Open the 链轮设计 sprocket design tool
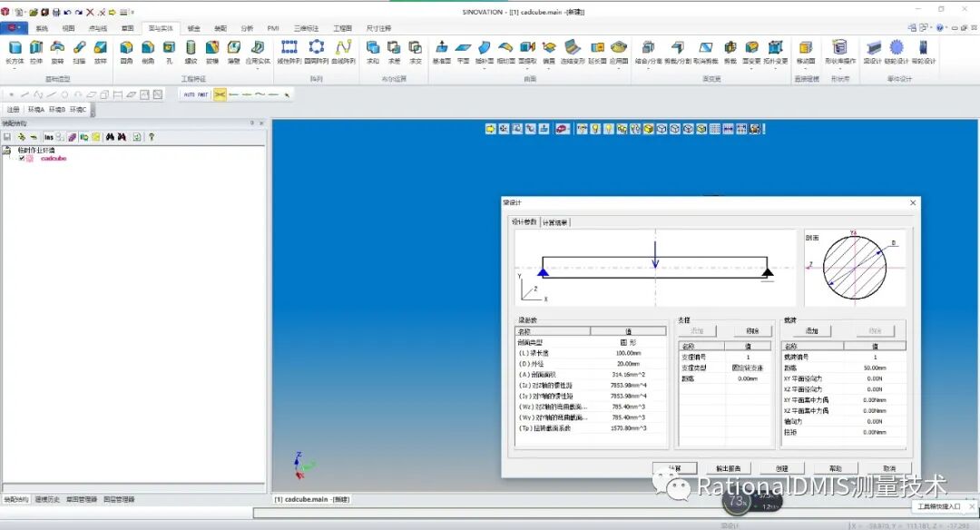Image resolution: width=980 pixels, height=530 pixels. (x=897, y=51)
